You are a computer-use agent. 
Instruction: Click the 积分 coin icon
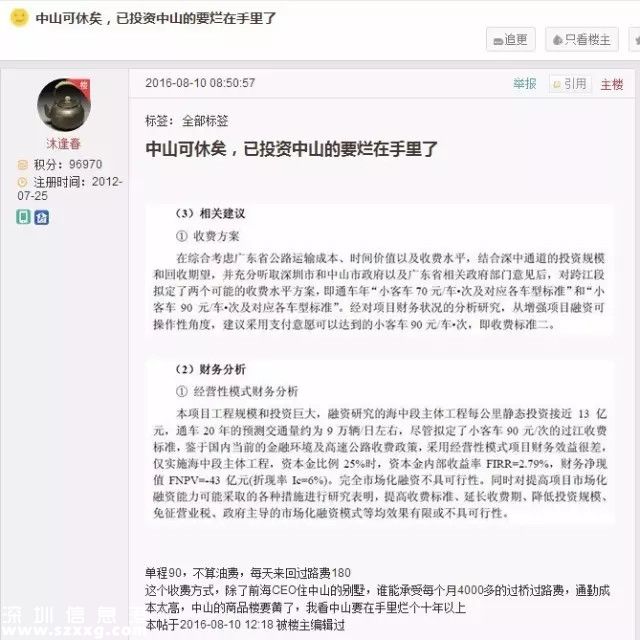(22, 165)
